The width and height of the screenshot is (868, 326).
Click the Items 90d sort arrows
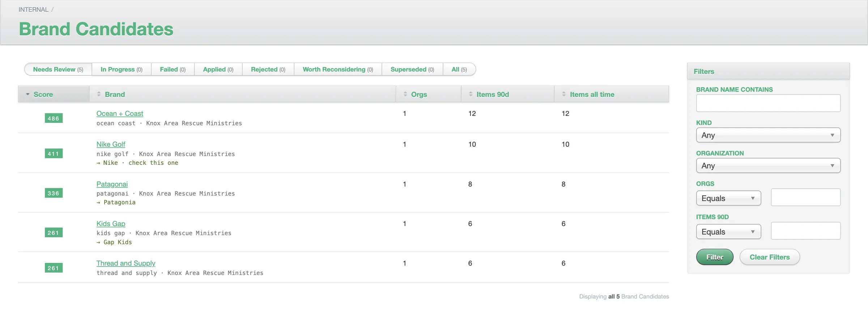click(x=471, y=94)
